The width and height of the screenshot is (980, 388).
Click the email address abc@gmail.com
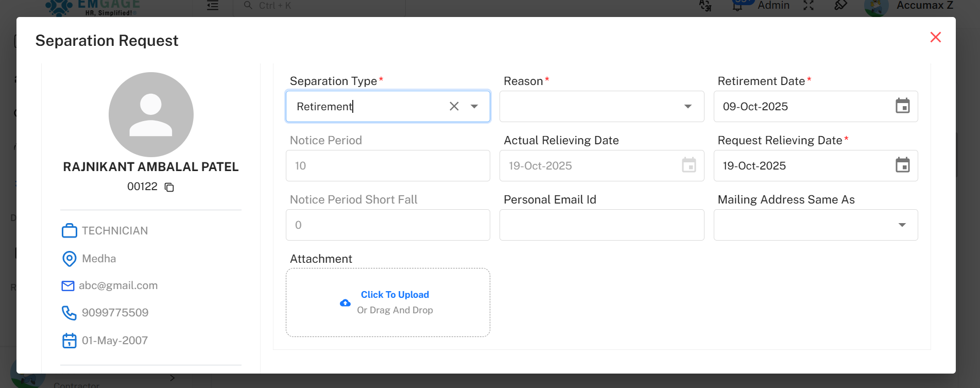coord(118,285)
